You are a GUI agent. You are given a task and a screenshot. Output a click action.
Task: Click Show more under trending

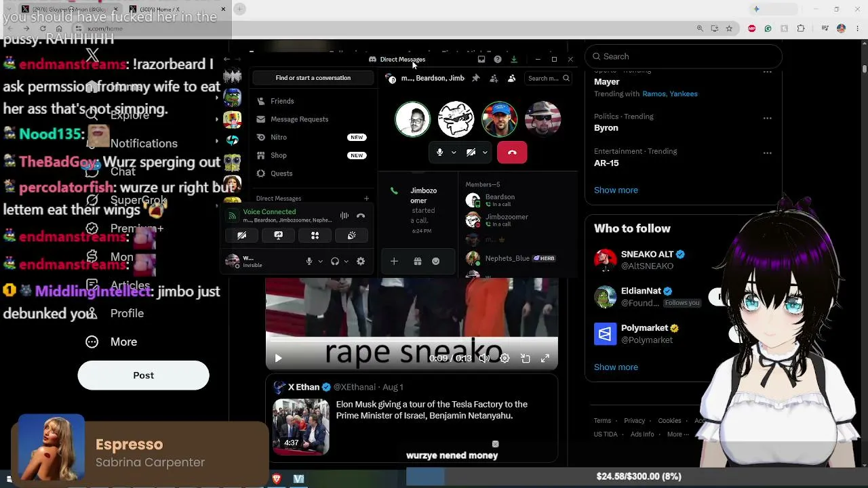click(x=616, y=190)
